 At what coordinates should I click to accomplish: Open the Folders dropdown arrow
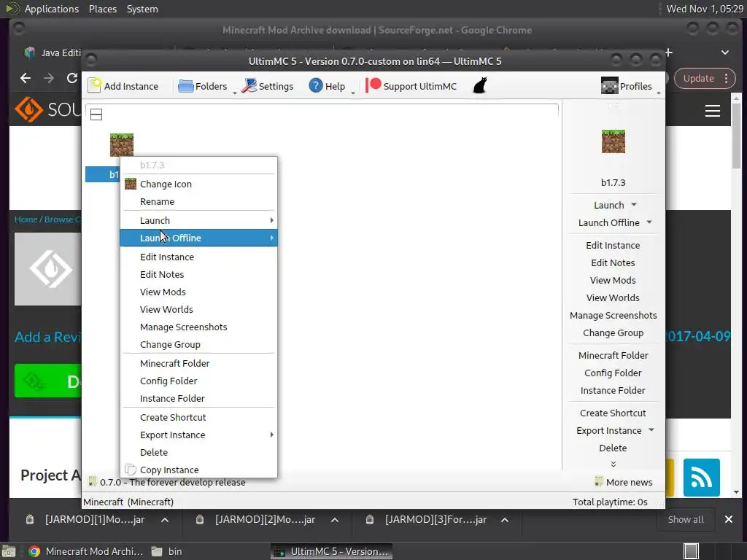(234, 93)
